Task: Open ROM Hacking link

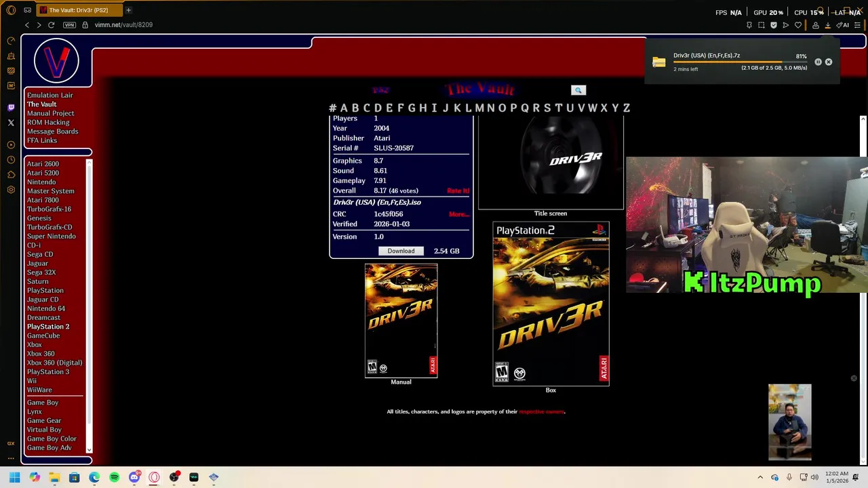Action: click(48, 123)
